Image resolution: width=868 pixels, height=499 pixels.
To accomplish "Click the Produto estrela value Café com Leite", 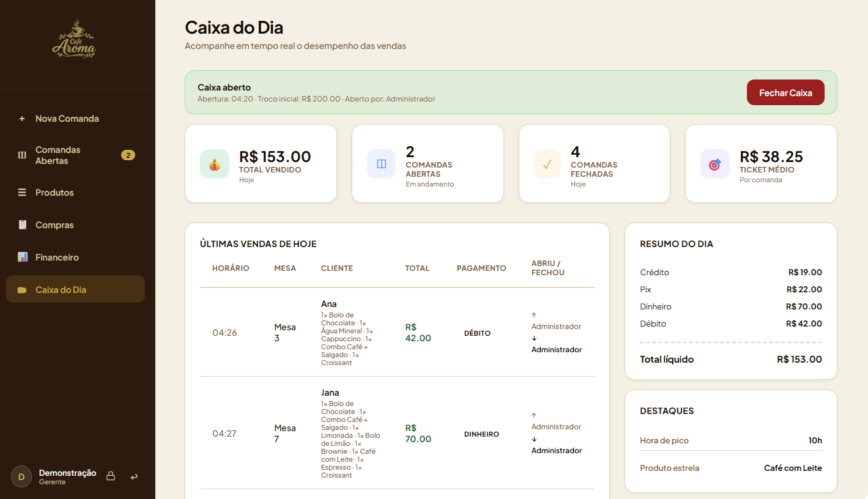I will [x=793, y=468].
